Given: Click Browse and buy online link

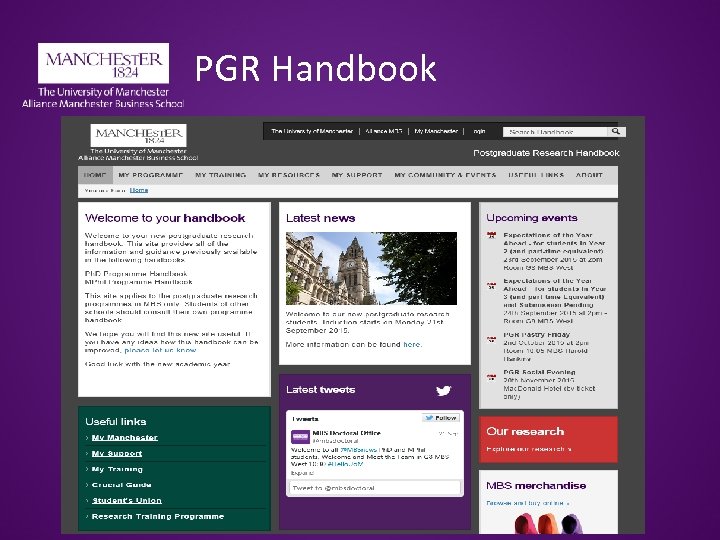Looking at the screenshot, I should (x=528, y=503).
